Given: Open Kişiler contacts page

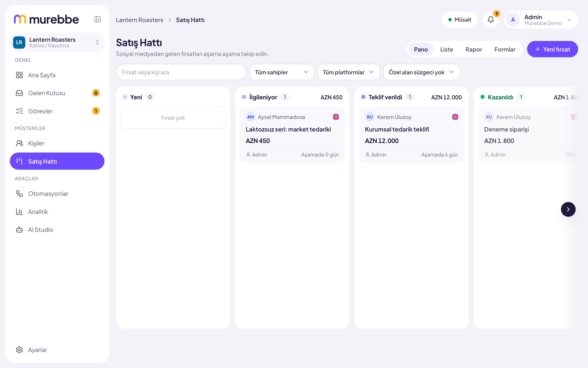Looking at the screenshot, I should point(57,143).
